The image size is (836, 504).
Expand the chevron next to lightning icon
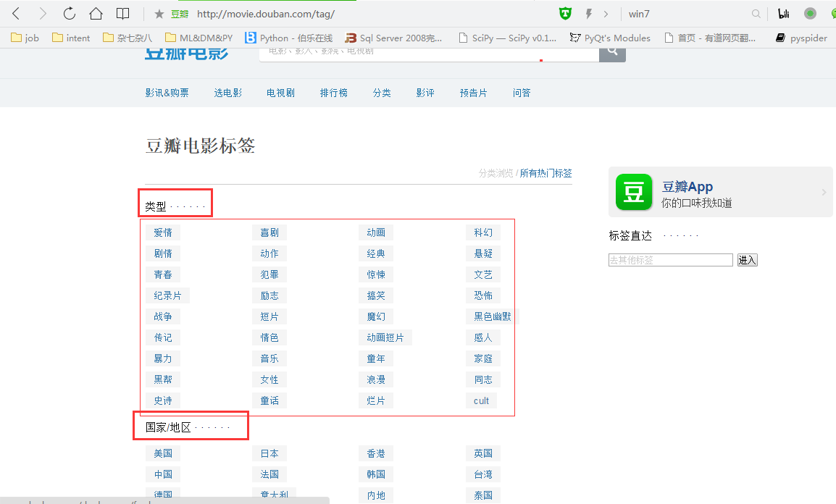[x=606, y=14]
